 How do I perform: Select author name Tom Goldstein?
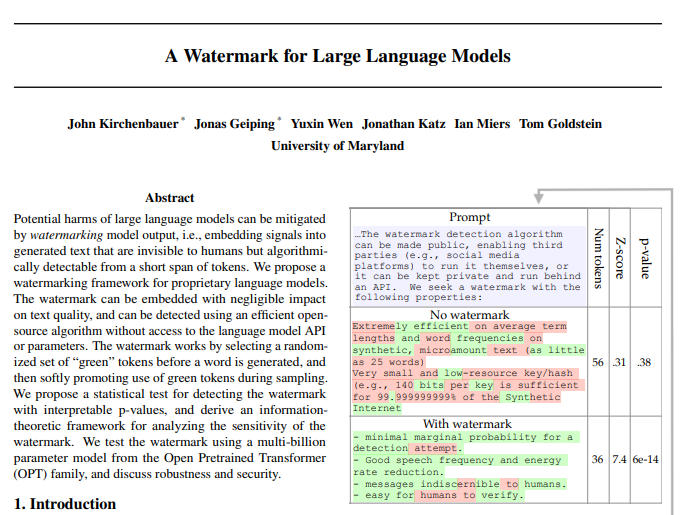560,124
